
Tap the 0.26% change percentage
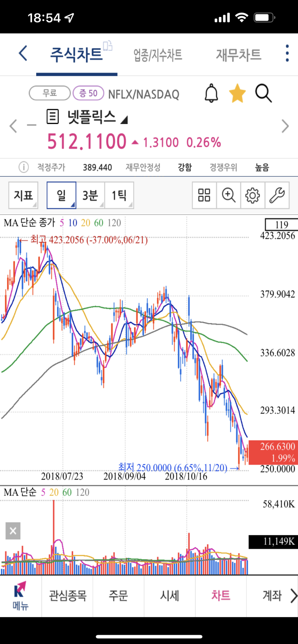(204, 143)
